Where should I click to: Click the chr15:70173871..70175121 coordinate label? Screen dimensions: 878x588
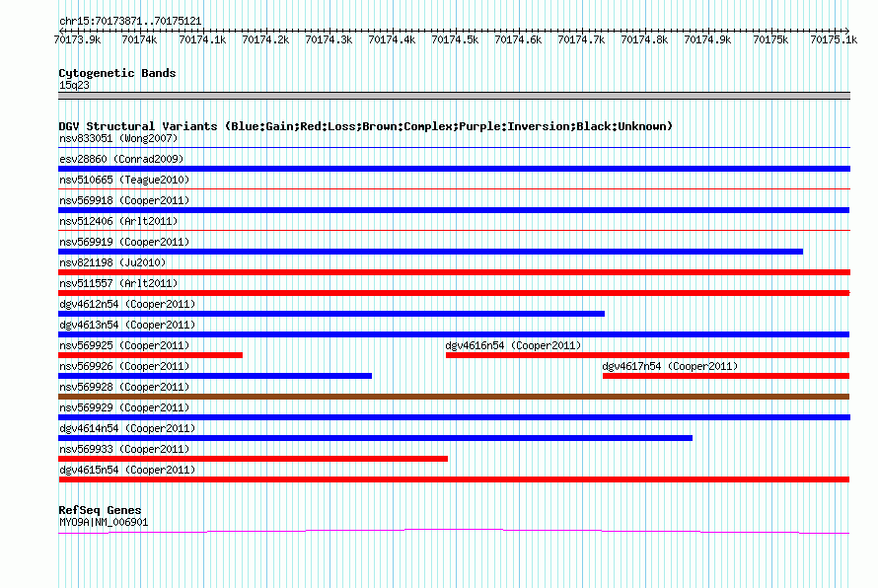(x=130, y=22)
